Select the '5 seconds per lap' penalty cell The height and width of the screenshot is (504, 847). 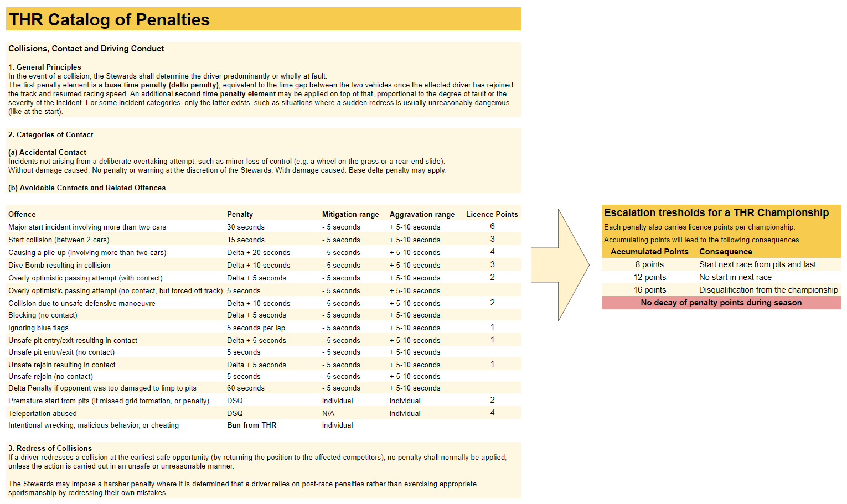256,328
